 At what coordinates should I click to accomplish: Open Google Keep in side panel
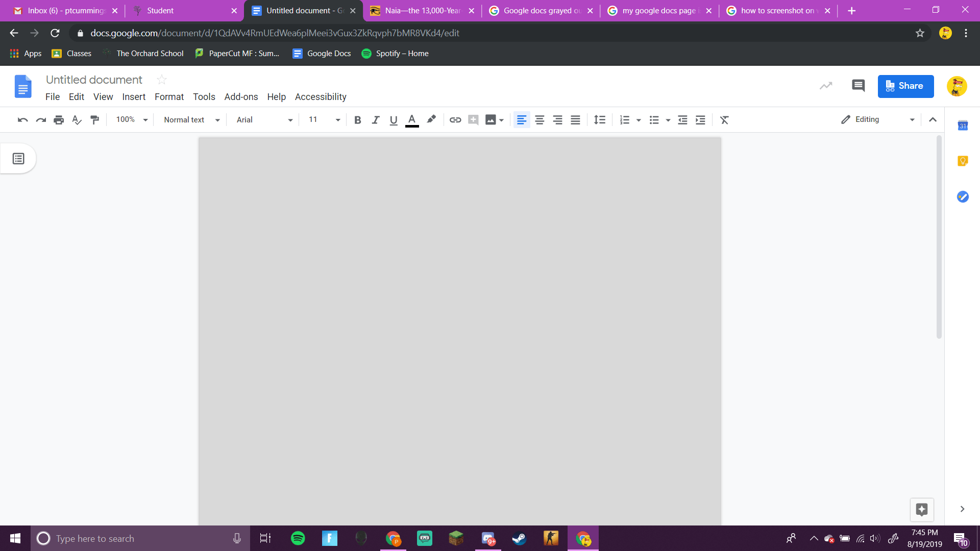coord(962,161)
